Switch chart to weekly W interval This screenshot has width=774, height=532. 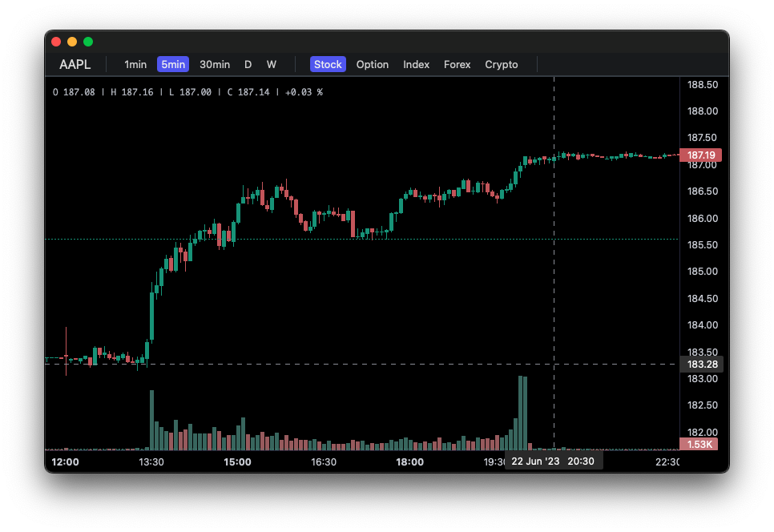pos(272,64)
